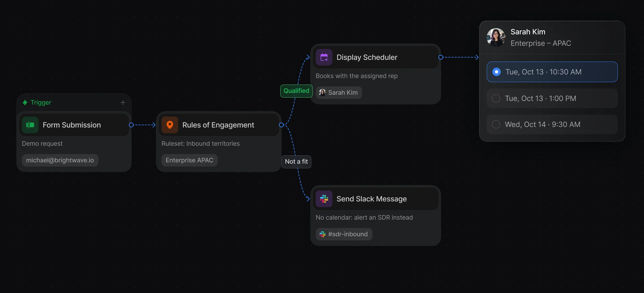Viewport: 644px width, 293px height.
Task: Click the purple Display Scheduler calendar icon
Action: (324, 57)
